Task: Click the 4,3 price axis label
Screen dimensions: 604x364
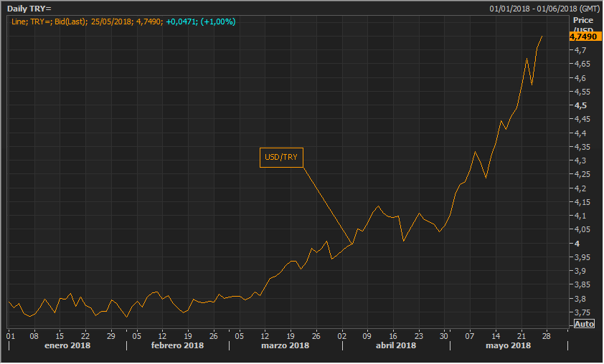Action: [580, 161]
